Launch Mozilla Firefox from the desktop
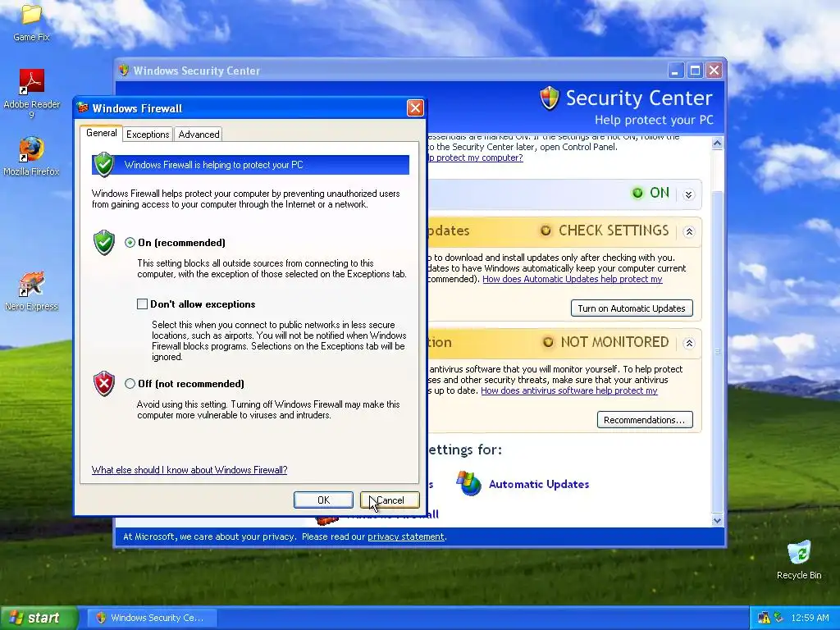Viewport: 840px width, 630px height. point(32,149)
